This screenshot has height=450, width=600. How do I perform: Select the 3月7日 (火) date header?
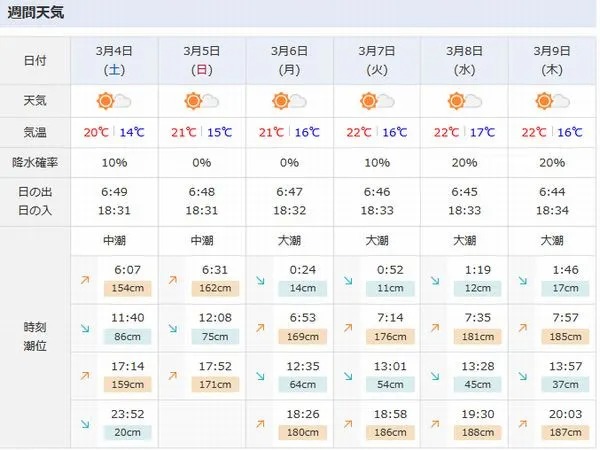coord(377,60)
